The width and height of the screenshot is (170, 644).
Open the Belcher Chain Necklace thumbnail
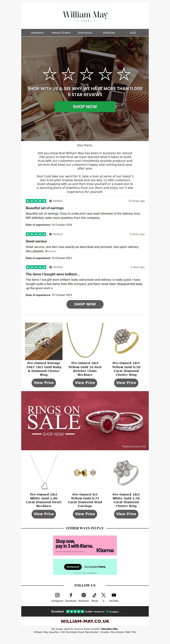(85, 341)
